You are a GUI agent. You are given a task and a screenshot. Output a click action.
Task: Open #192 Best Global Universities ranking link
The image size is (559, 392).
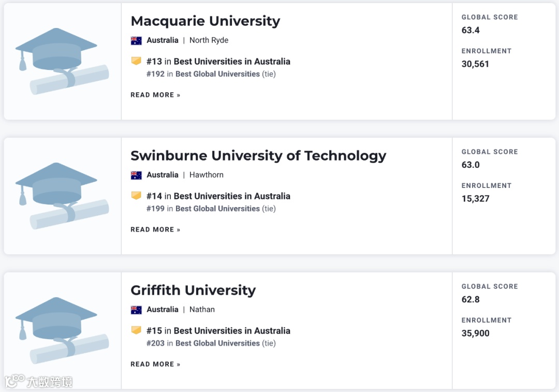(x=217, y=74)
